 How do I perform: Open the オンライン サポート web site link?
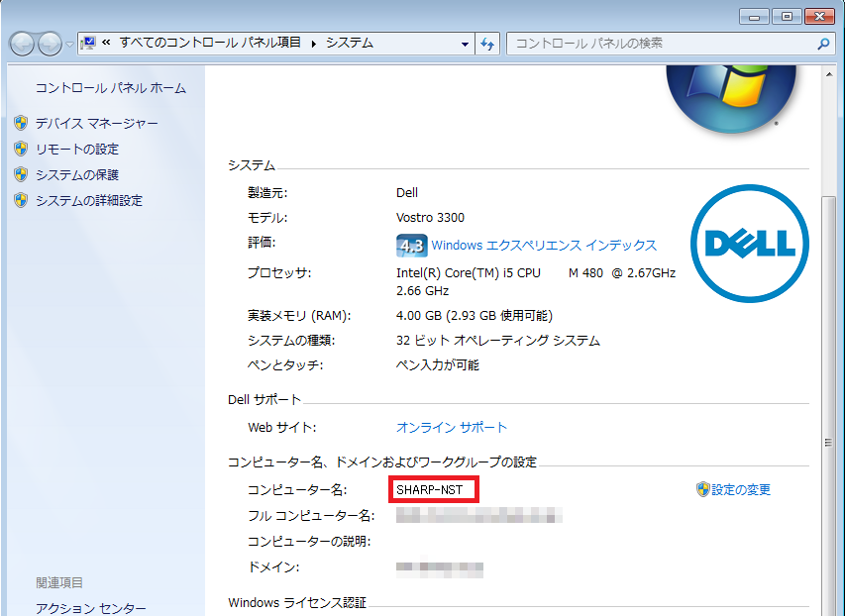[x=452, y=428]
